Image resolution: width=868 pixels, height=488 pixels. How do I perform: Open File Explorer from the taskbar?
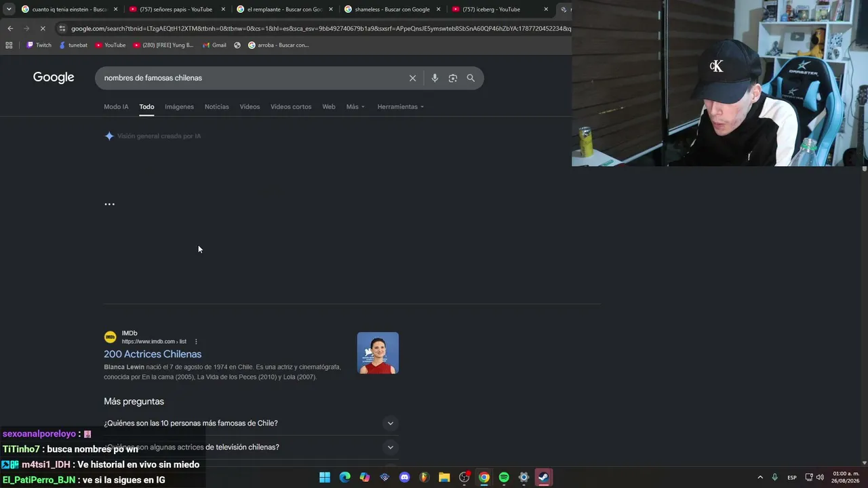point(444,477)
